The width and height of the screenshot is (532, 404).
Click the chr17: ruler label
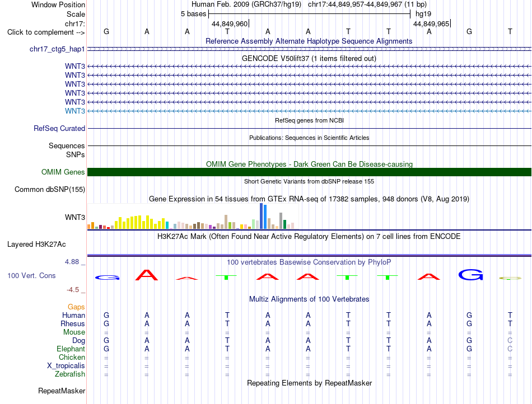(x=74, y=24)
